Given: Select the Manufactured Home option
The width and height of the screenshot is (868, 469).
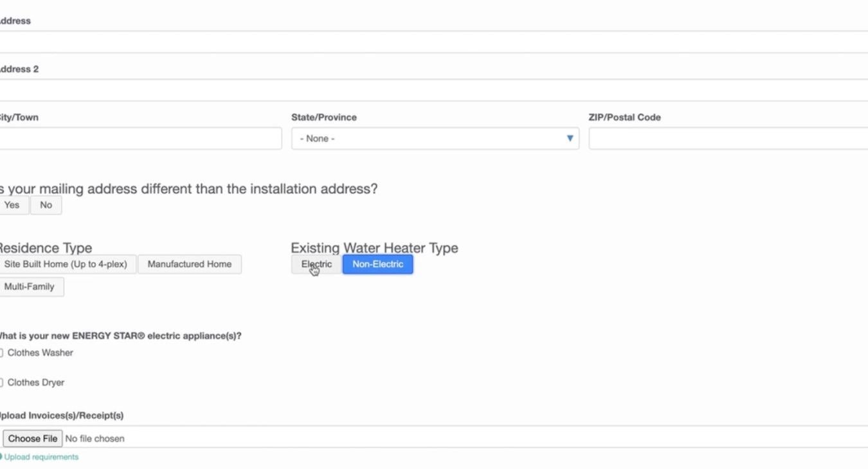Looking at the screenshot, I should pyautogui.click(x=190, y=264).
